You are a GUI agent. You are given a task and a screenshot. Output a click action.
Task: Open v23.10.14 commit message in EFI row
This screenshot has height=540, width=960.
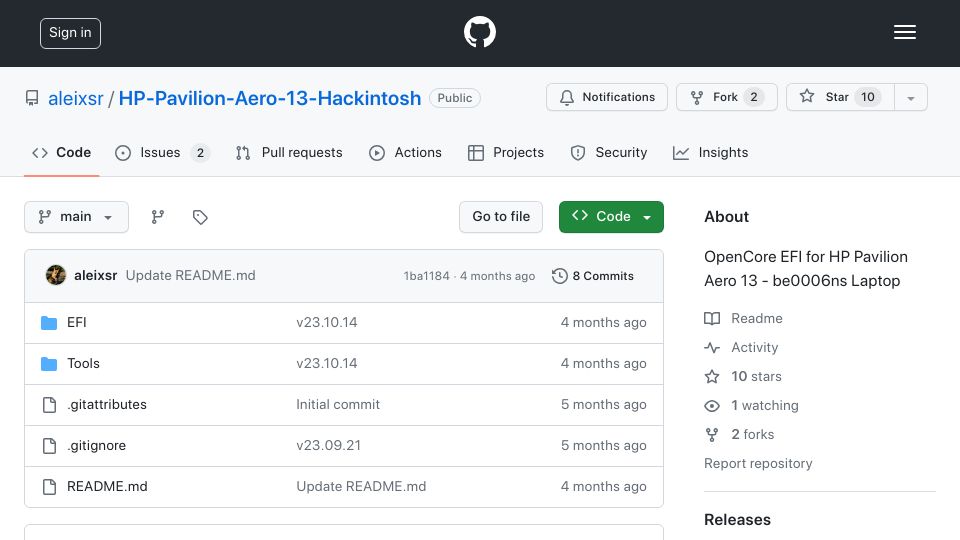point(327,323)
